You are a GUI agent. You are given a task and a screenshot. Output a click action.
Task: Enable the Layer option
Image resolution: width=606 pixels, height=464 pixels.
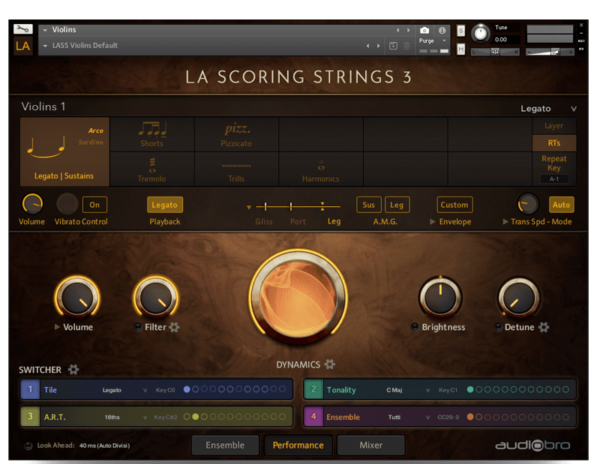(554, 126)
